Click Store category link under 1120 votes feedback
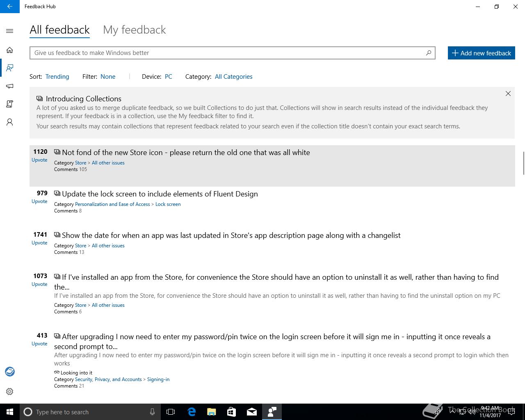The height and width of the screenshot is (420, 525). [80, 163]
